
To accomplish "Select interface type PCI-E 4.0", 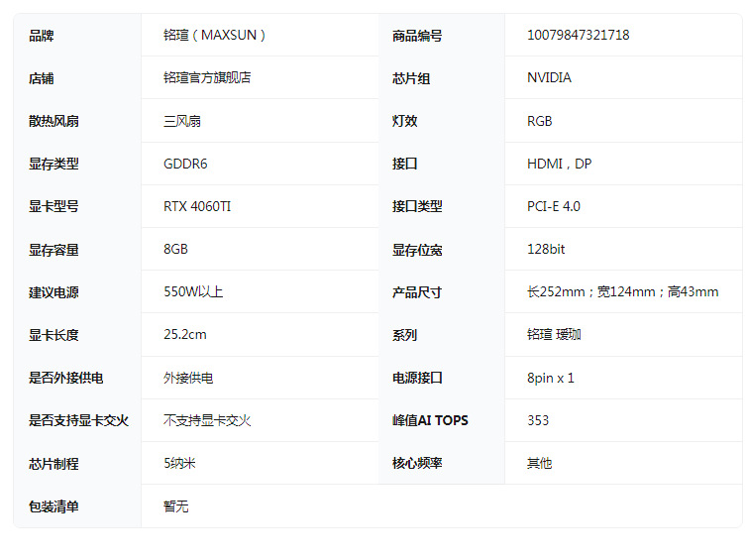I will click(x=554, y=206).
